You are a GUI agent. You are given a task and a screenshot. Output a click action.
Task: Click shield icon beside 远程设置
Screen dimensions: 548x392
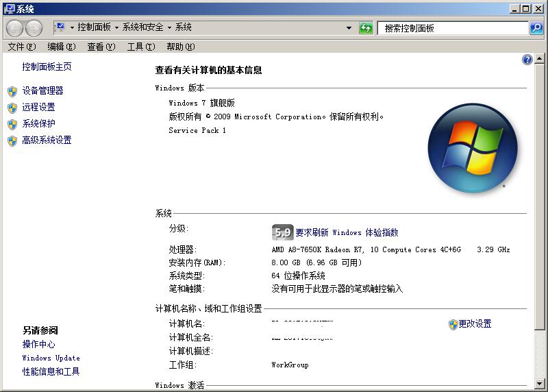12,108
